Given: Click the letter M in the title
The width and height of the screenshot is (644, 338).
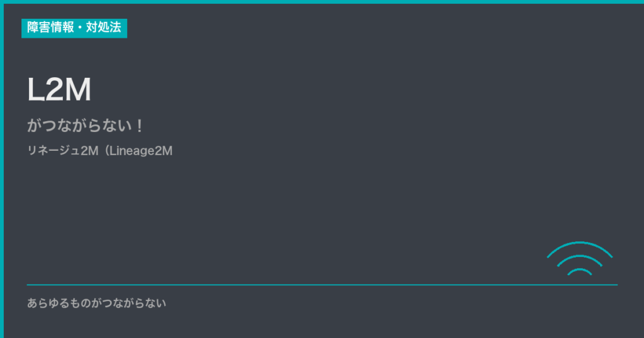Looking at the screenshot, I should 78,90.
